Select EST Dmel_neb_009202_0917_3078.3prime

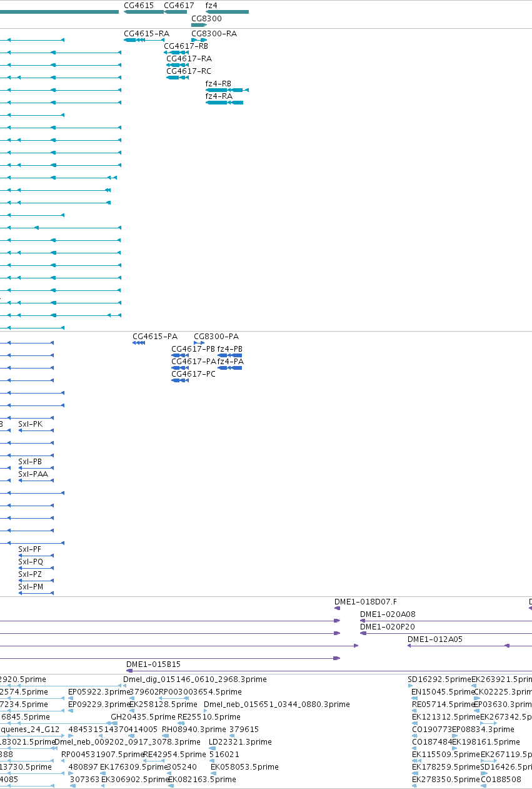(128, 742)
